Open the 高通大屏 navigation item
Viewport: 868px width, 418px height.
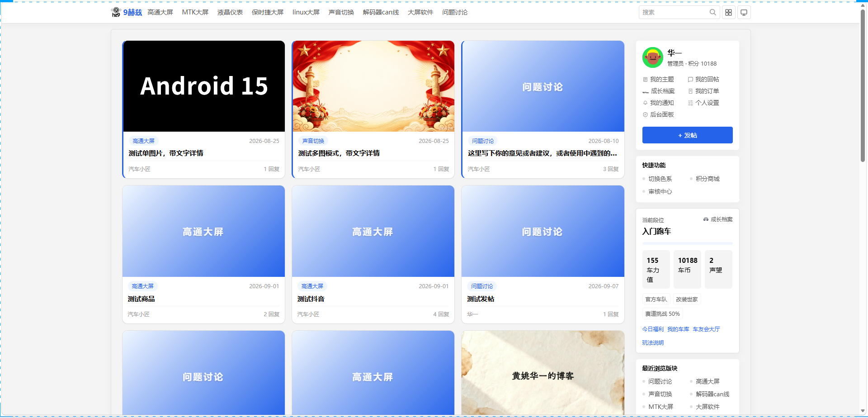pyautogui.click(x=160, y=12)
